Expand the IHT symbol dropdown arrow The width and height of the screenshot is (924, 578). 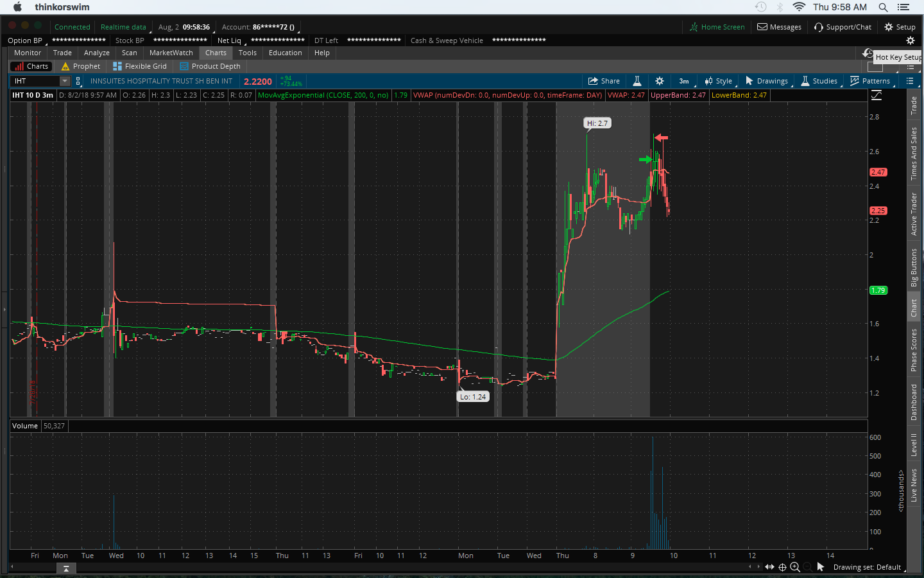coord(65,81)
